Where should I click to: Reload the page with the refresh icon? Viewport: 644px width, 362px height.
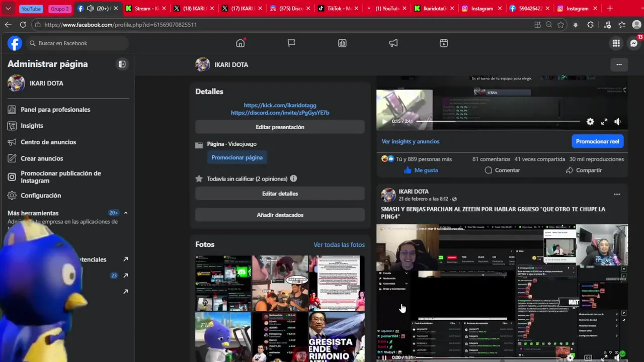pos(23,25)
